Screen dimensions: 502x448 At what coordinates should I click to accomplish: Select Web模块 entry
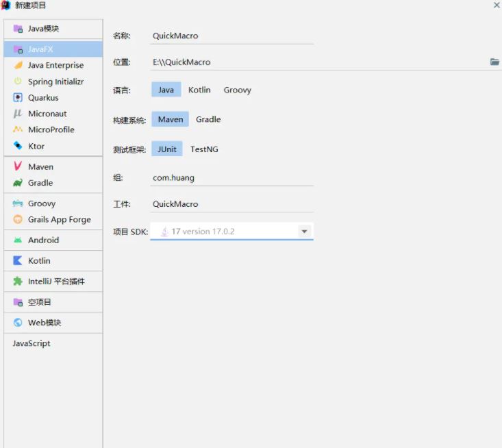pos(53,323)
